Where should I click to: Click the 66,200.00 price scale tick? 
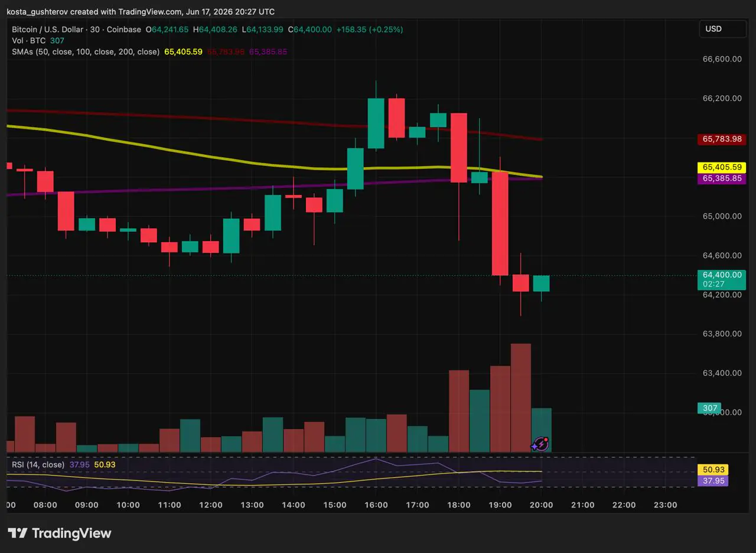(722, 98)
